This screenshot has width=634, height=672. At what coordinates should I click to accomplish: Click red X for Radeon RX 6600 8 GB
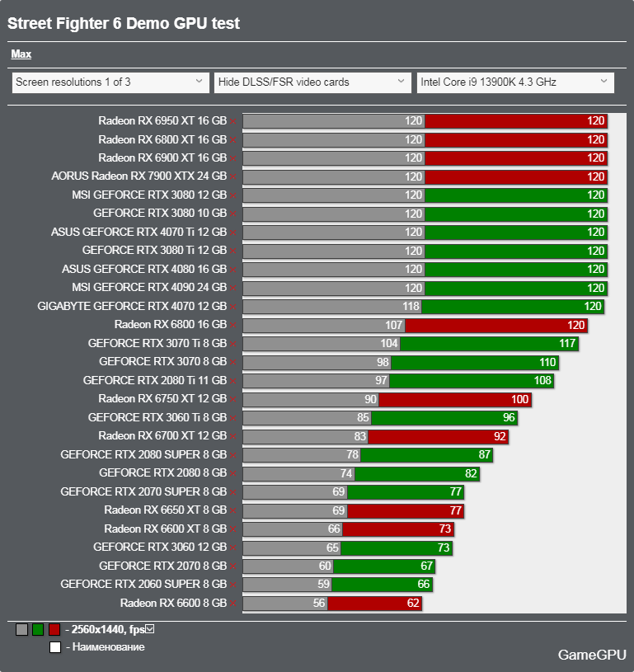pos(232,604)
